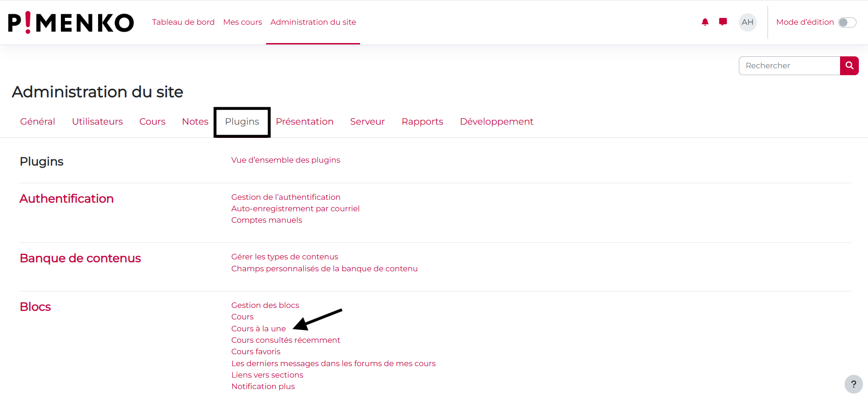This screenshot has width=868, height=395.
Task: Open Vue d'ensemble des plugins
Action: (285, 160)
